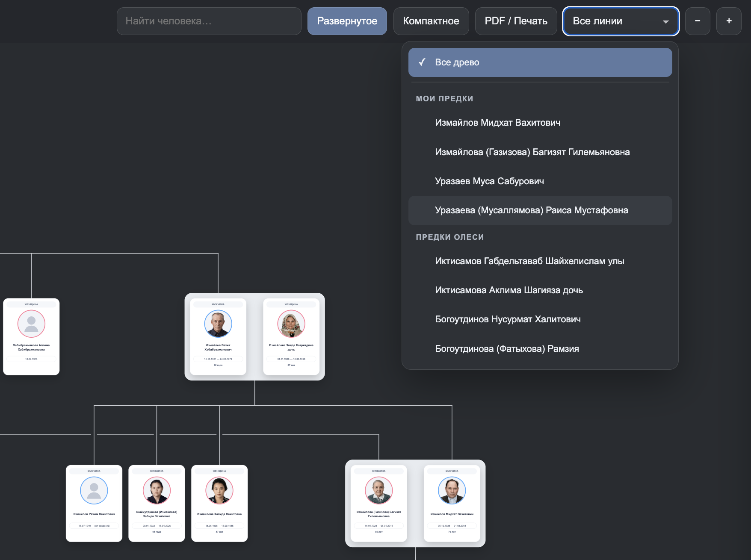The image size is (751, 560).
Task: Switch to Компактное view mode
Action: [x=431, y=21]
